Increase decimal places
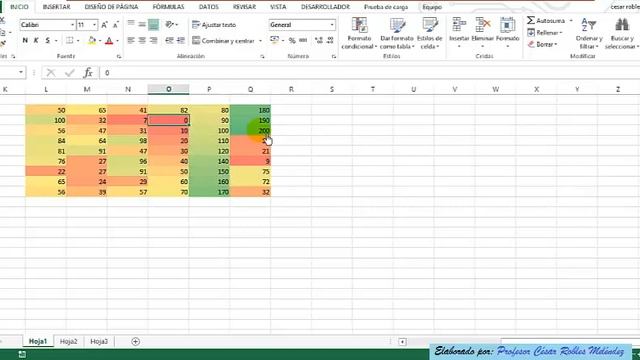 (x=319, y=40)
